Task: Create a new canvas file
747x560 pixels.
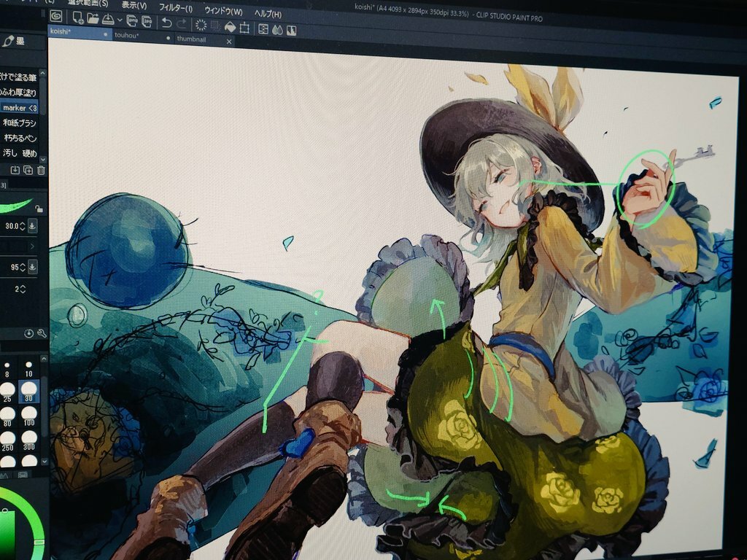Action: 78,18
